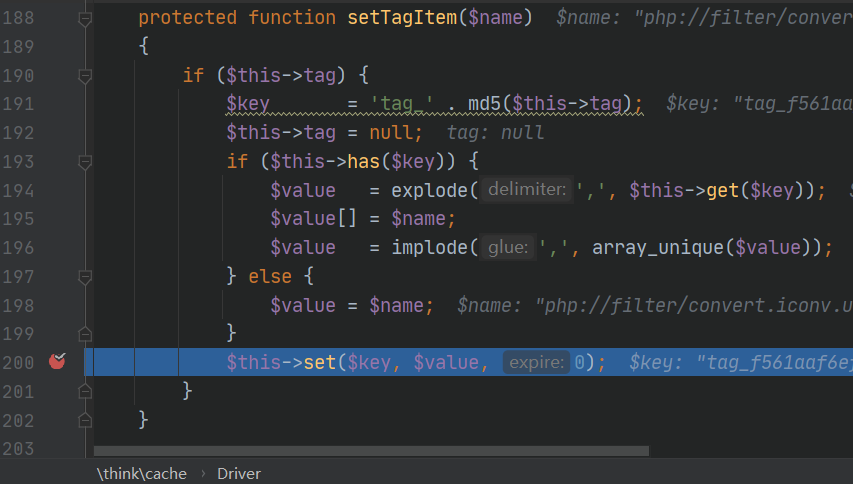Viewport: 853px width, 484px height.
Task: Click $value[] on line 195
Action: click(x=314, y=219)
